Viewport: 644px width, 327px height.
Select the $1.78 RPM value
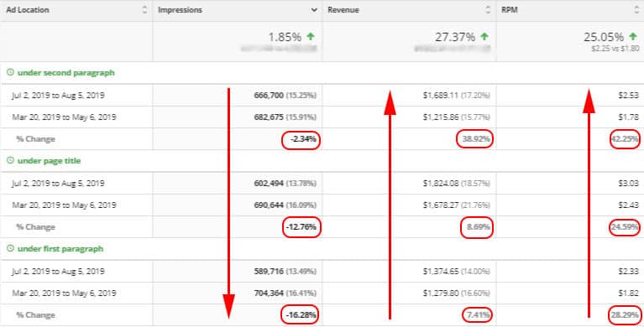pyautogui.click(x=628, y=117)
